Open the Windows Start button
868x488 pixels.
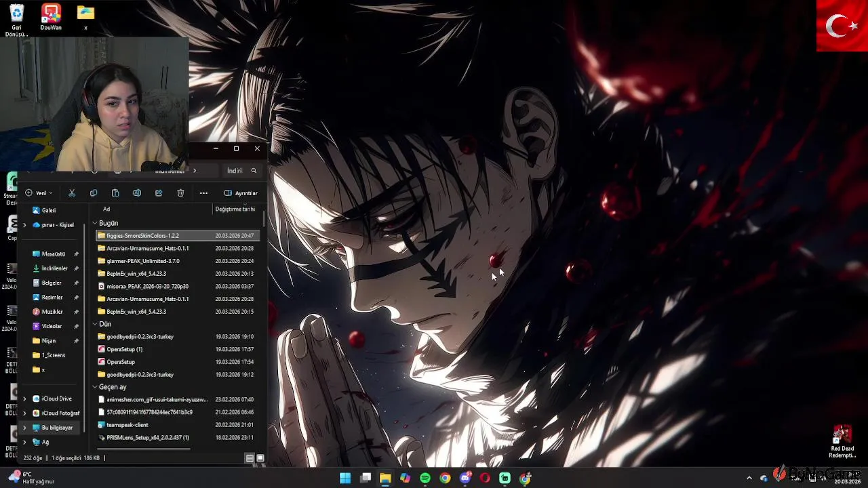click(345, 478)
